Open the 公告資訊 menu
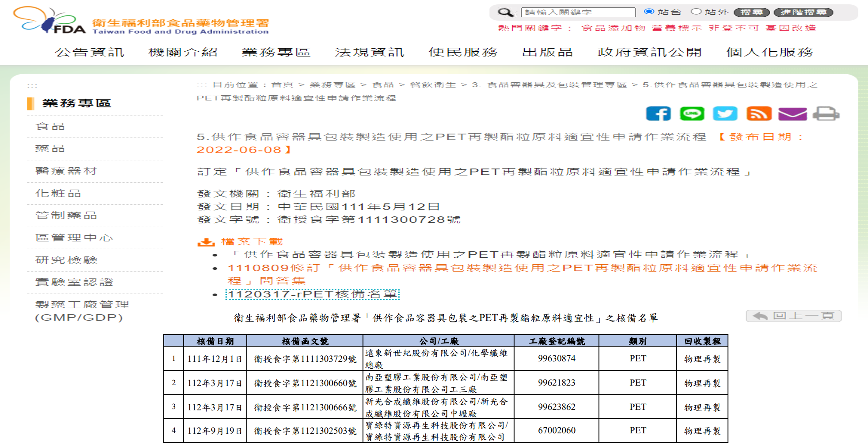 pos(90,52)
